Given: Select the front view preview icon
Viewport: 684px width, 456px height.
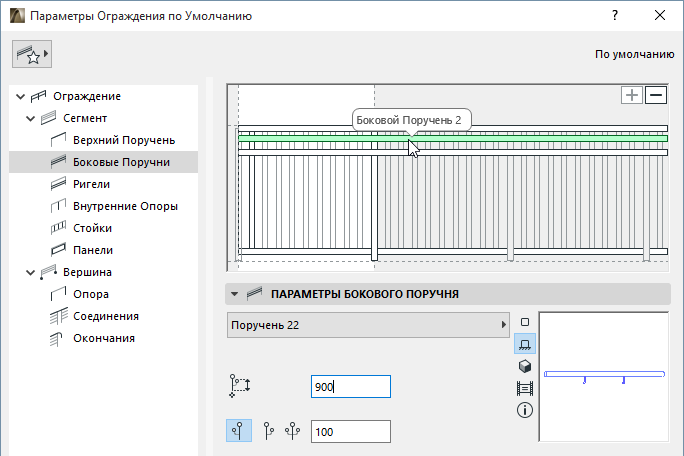Looking at the screenshot, I should (525, 344).
